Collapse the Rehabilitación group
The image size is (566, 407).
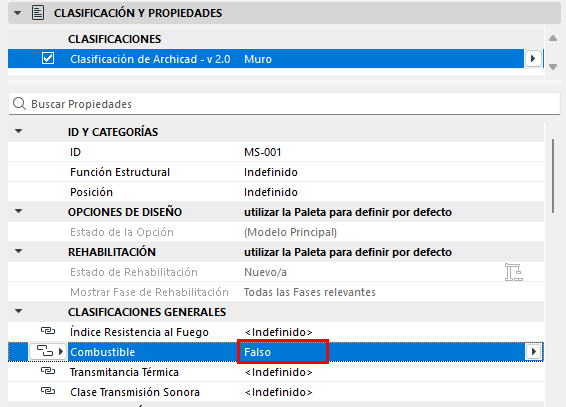point(18,251)
